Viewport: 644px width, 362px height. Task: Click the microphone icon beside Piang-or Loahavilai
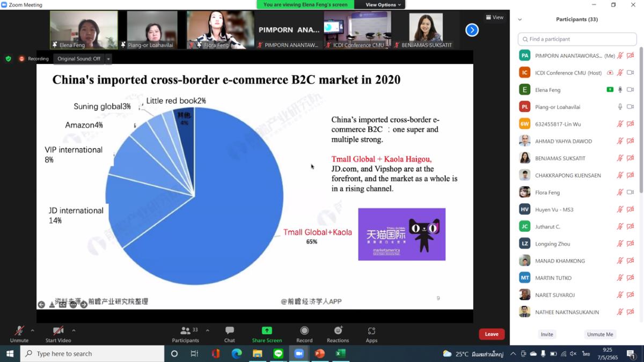(x=620, y=107)
